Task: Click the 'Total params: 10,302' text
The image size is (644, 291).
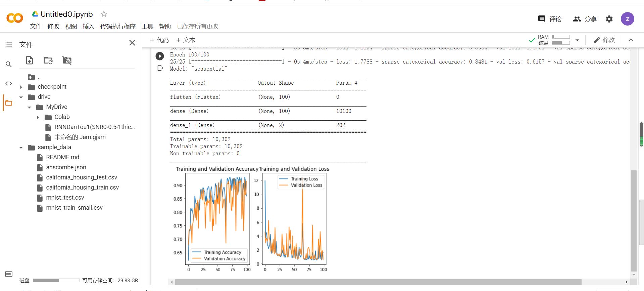Action: (200, 139)
